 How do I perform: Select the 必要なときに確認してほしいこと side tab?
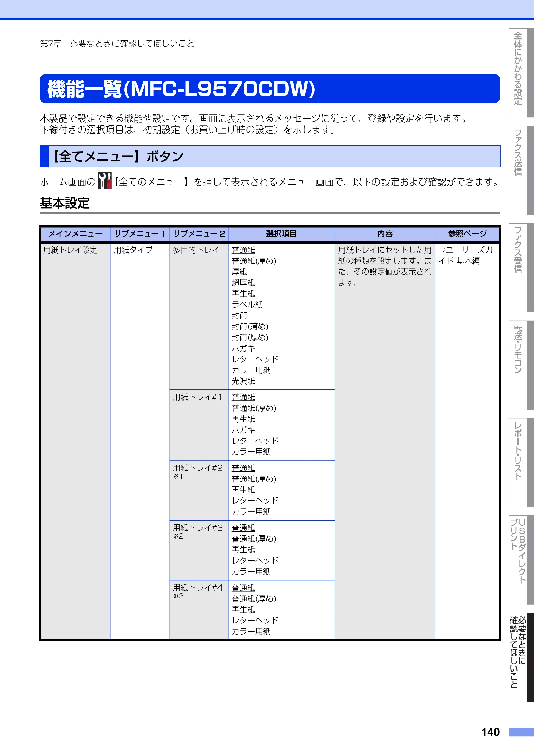(521, 657)
